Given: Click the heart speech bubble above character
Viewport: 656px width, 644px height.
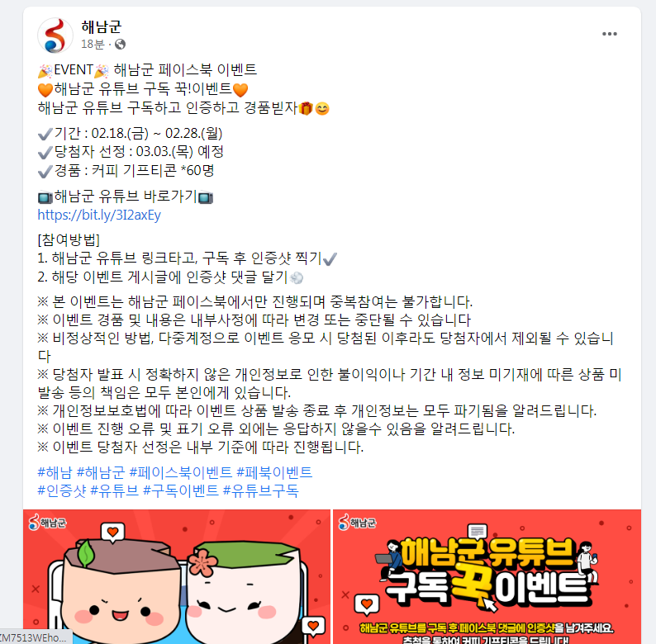Looking at the screenshot, I should coord(112,533).
